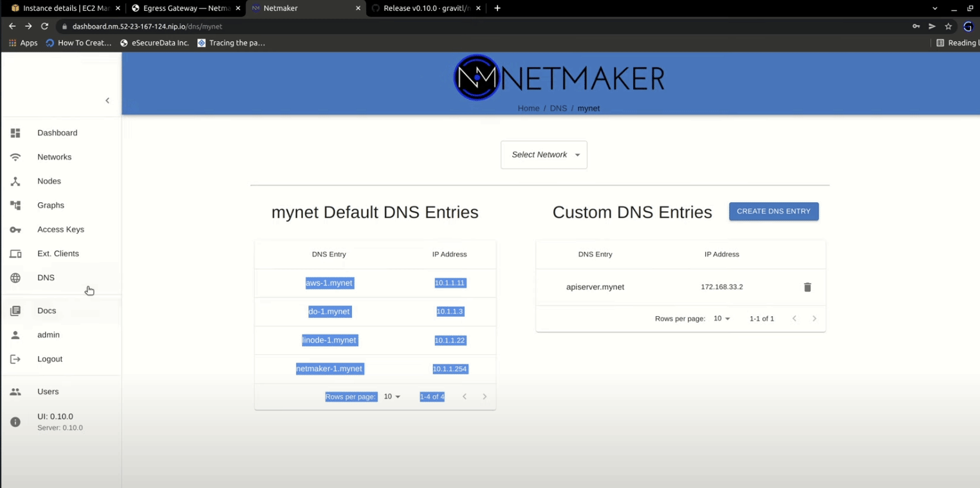Click the Networks wifi icon
The image size is (980, 488).
pyautogui.click(x=15, y=157)
